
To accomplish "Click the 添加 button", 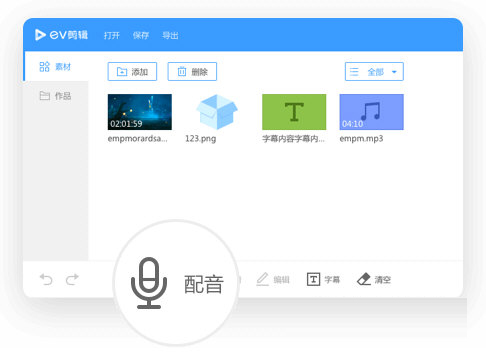I will 132,71.
